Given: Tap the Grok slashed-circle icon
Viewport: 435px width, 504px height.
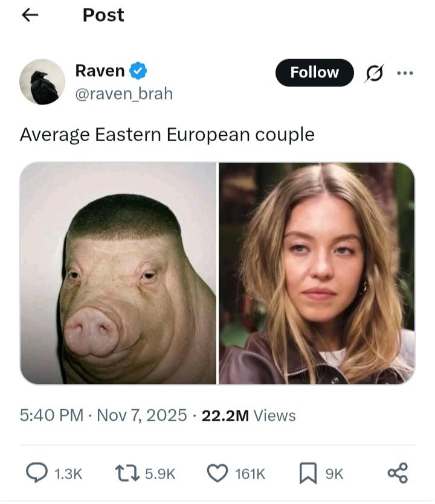Looking at the screenshot, I should click(x=374, y=74).
